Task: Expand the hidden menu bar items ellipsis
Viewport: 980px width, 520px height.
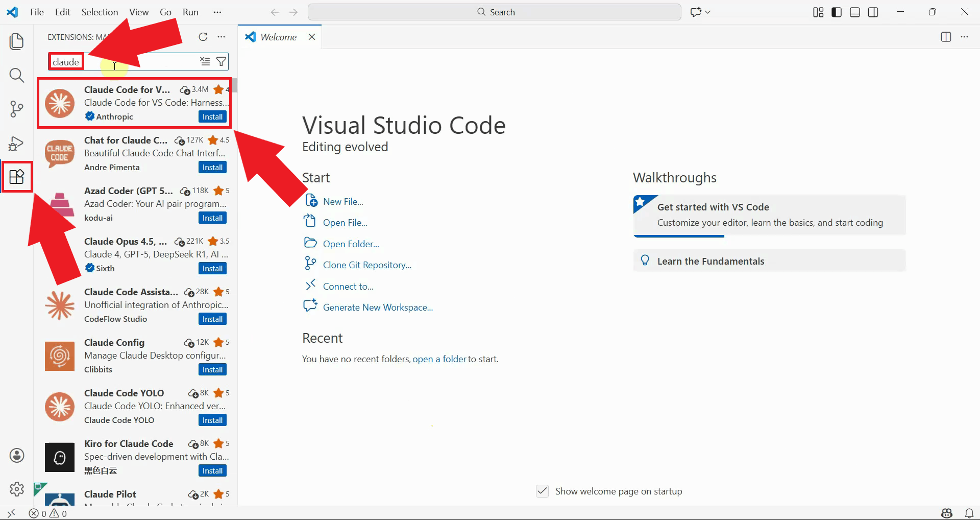Action: [x=217, y=12]
